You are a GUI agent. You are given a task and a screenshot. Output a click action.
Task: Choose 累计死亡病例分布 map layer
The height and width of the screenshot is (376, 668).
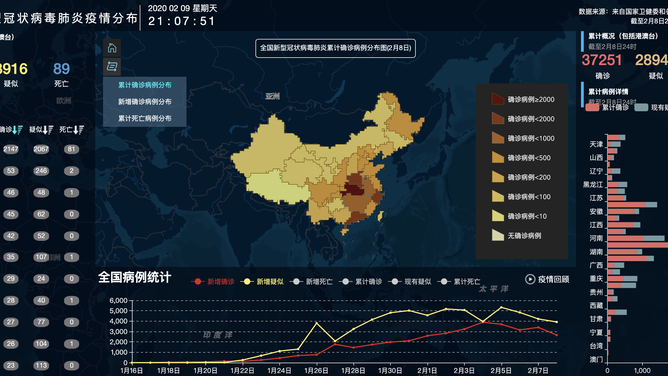145,118
